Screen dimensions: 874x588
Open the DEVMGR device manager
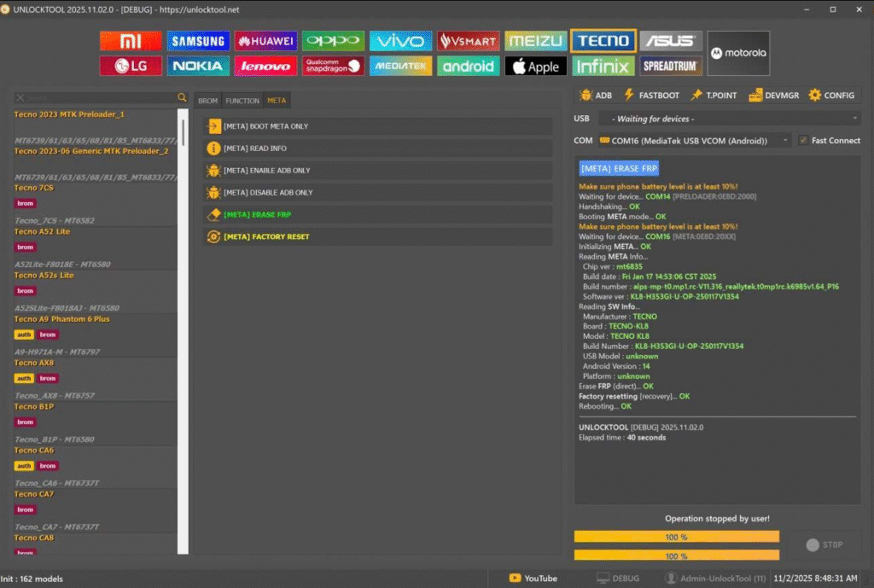773,95
